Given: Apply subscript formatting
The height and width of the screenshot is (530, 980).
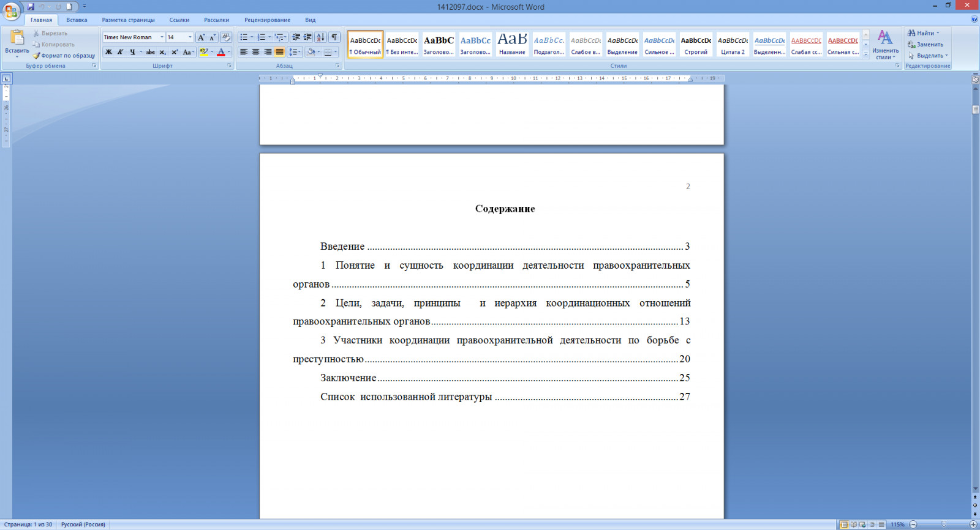Looking at the screenshot, I should [162, 52].
